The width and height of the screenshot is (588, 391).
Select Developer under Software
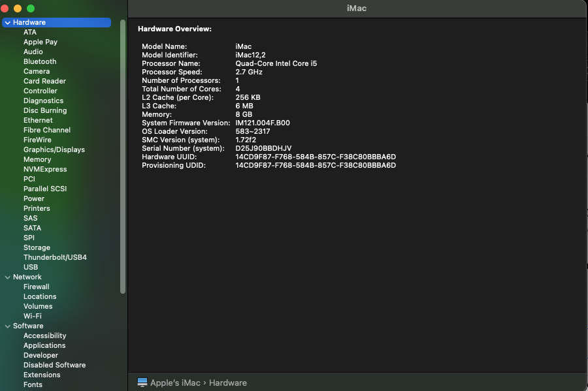41,355
